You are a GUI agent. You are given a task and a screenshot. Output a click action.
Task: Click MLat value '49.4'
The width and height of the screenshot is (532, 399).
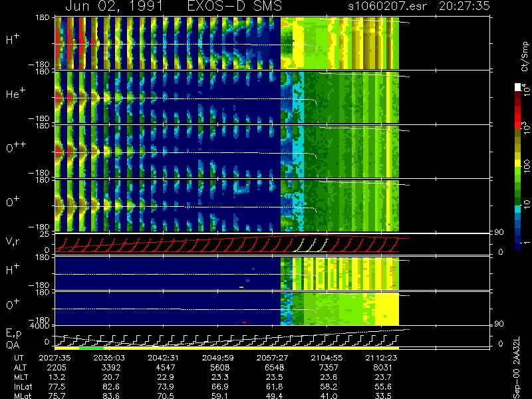pos(274,396)
